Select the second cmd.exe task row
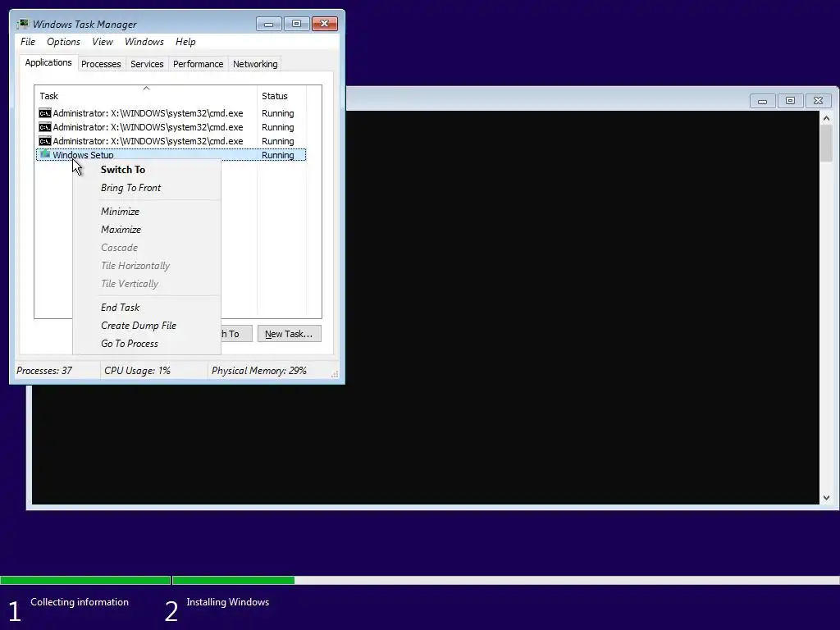840x630 pixels. (x=171, y=127)
